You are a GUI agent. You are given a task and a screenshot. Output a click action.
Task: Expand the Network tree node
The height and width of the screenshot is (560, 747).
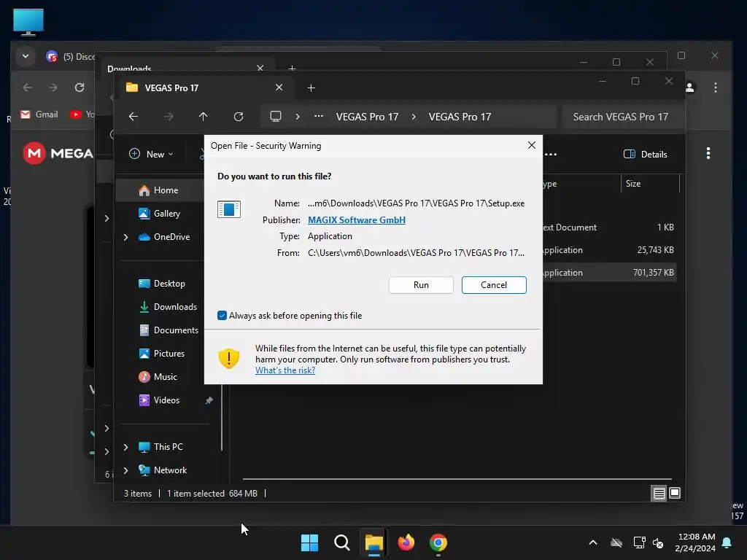click(125, 470)
